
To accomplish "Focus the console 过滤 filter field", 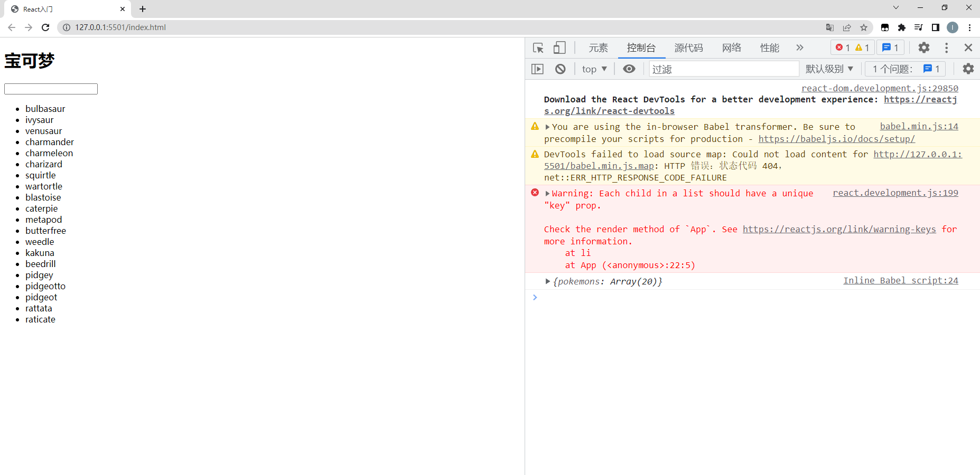I will (x=724, y=69).
